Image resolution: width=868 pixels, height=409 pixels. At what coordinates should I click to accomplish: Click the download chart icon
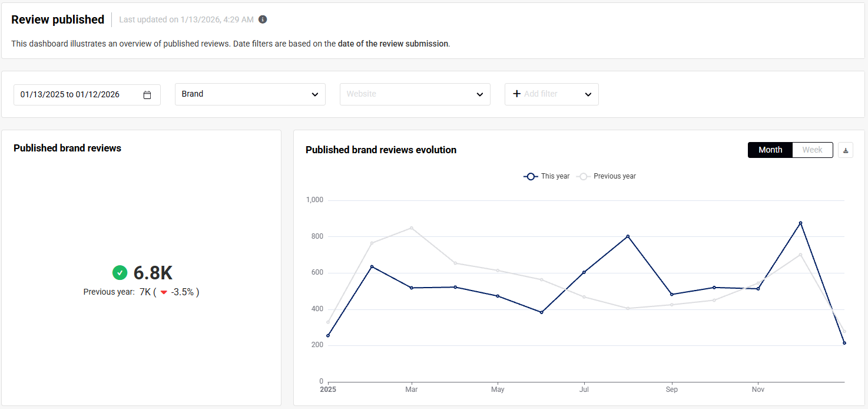[x=846, y=150]
